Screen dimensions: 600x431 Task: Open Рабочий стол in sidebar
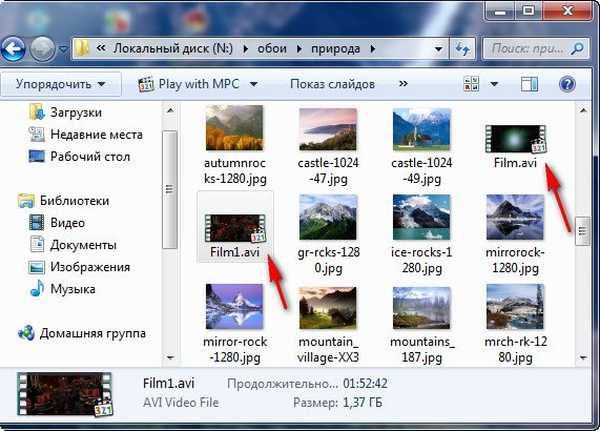(90, 156)
